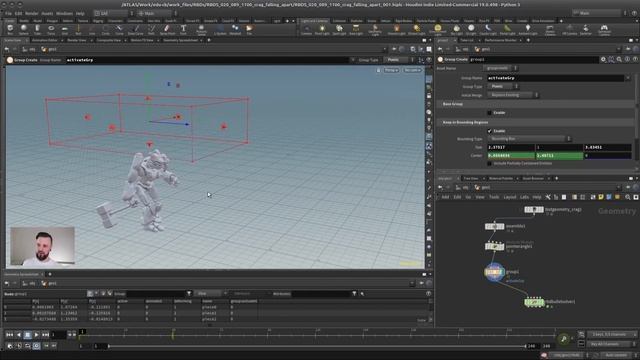The height and width of the screenshot is (360, 640).
Task: Switch to the Animation Editor tab
Action: (44, 40)
